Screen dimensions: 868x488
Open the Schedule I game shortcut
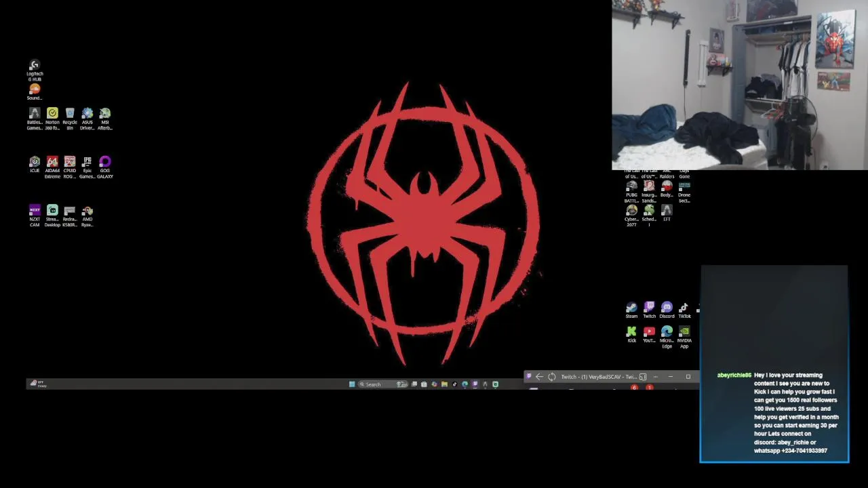pyautogui.click(x=649, y=215)
